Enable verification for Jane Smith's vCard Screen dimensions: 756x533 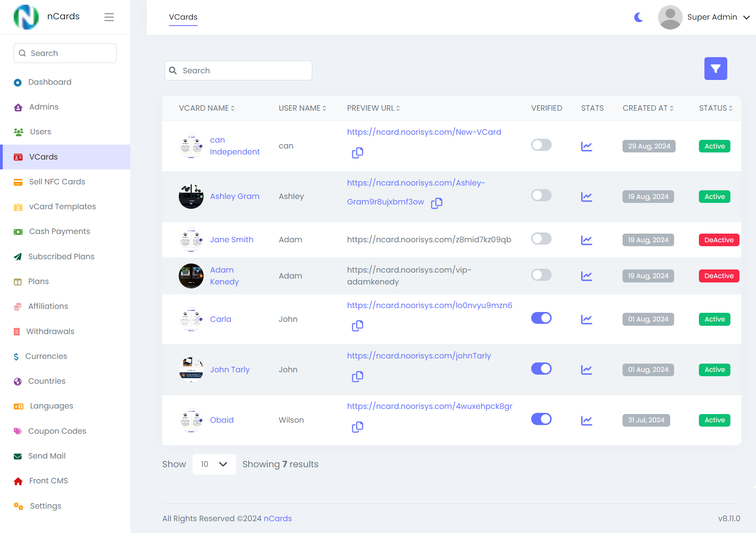tap(541, 238)
